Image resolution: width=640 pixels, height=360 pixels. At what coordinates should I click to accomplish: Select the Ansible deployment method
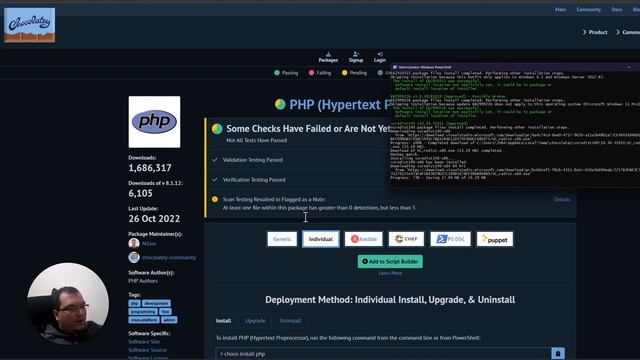pyautogui.click(x=364, y=239)
